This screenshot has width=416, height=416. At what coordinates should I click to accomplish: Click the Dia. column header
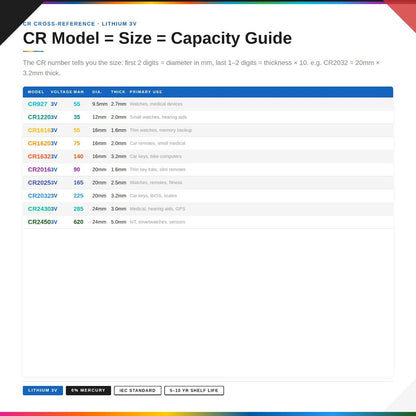pos(97,92)
